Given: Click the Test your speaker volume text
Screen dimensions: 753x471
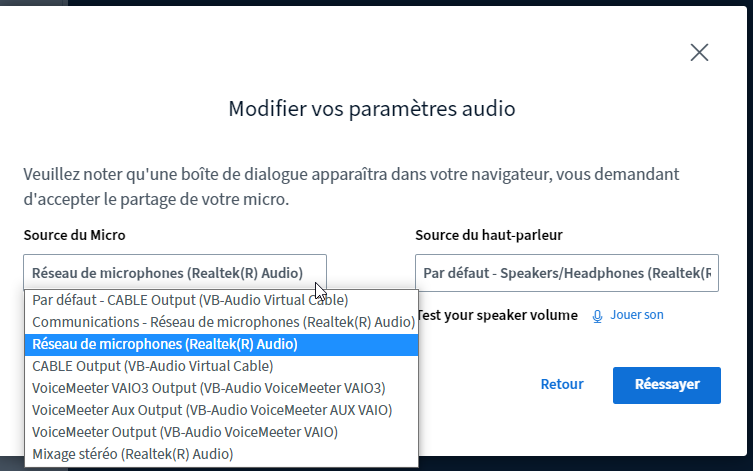Looking at the screenshot, I should (498, 315).
